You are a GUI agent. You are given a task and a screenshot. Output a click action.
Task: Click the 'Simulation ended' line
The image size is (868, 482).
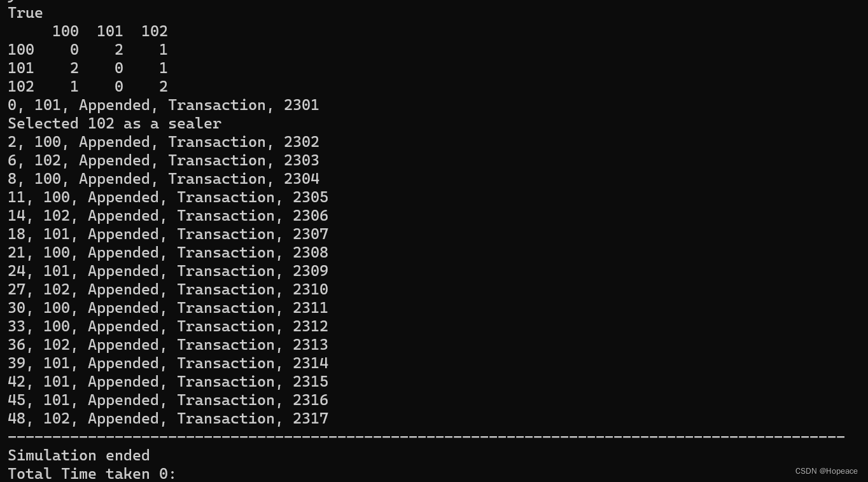pyautogui.click(x=79, y=455)
